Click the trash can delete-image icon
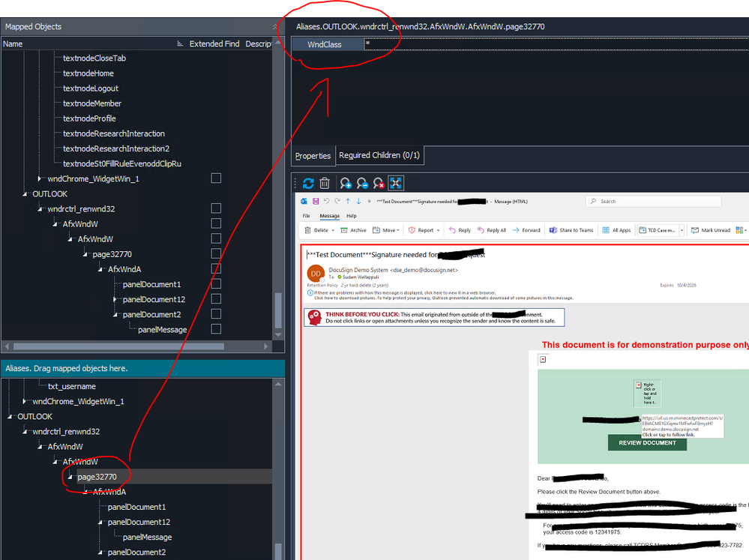 click(325, 183)
